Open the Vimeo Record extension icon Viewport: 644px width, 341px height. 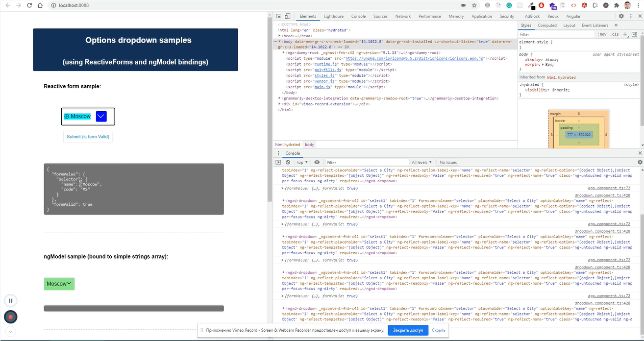pyautogui.click(x=606, y=5)
